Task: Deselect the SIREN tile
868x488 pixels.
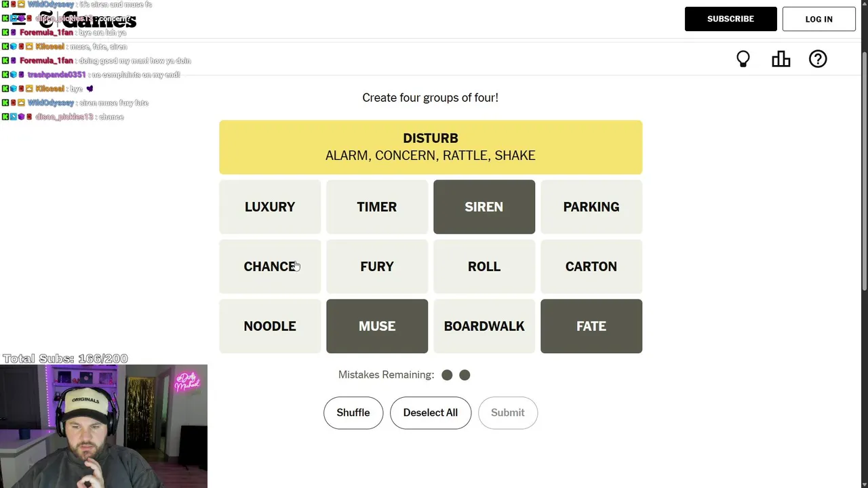Action: (x=484, y=207)
